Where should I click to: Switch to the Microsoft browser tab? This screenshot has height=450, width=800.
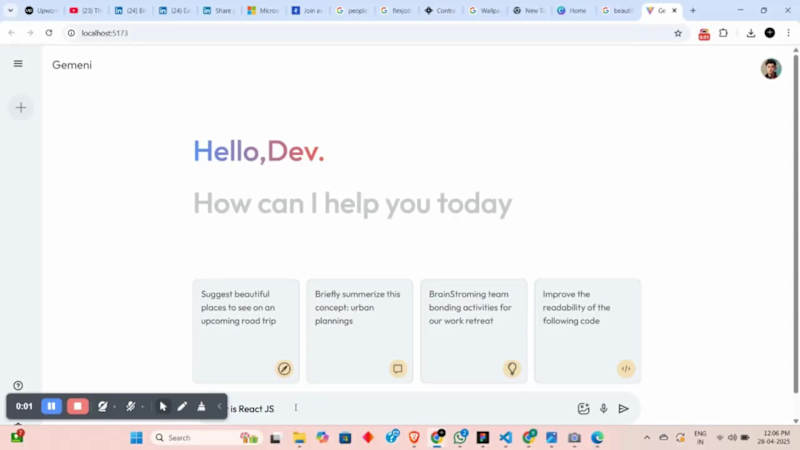[x=263, y=10]
